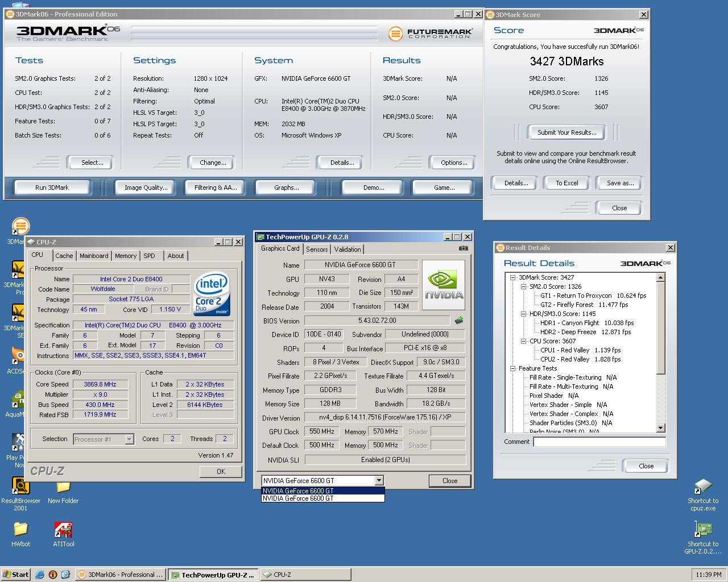Click the Demo... button
728x582 pixels.
pyautogui.click(x=374, y=188)
